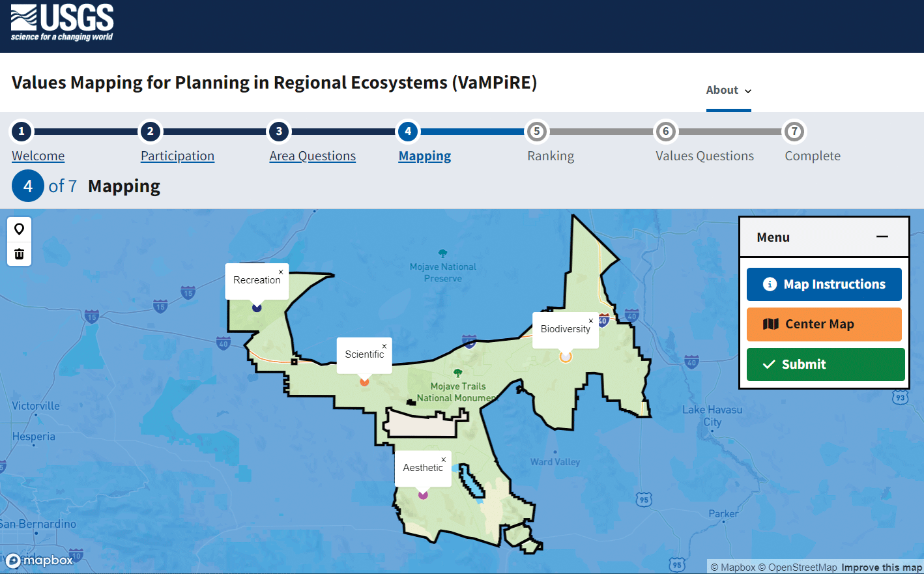The width and height of the screenshot is (924, 574).
Task: Select the Mapping step tab
Action: [x=424, y=156]
